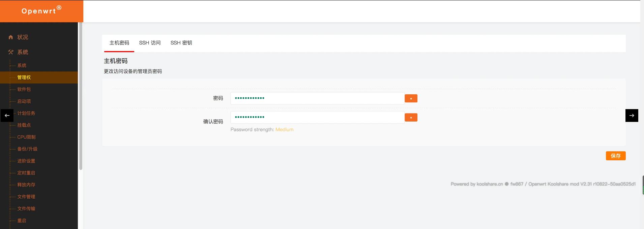Viewport: 644px width, 229px height.
Task: Switch to the SSH 访问 tab
Action: (150, 43)
